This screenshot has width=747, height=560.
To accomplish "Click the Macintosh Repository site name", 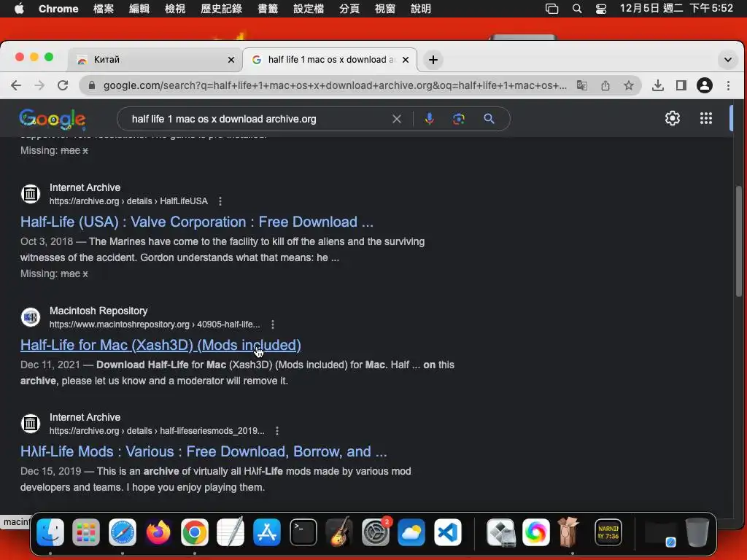I will (98, 311).
